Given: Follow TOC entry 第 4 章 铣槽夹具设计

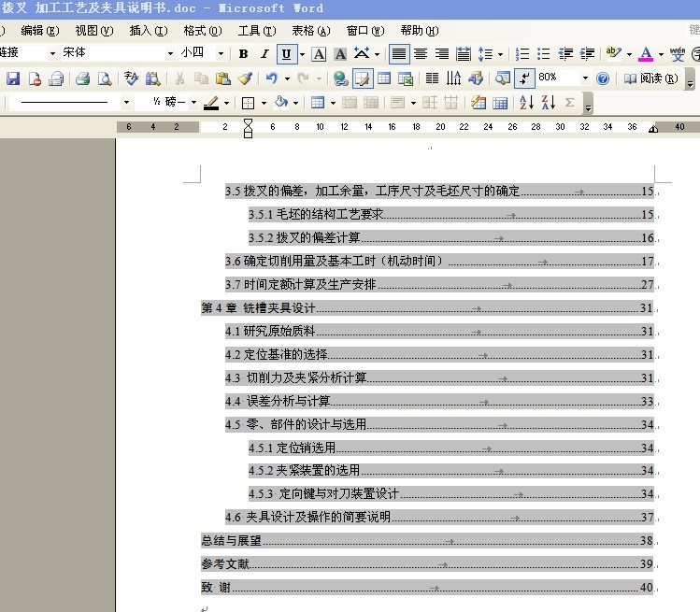Looking at the screenshot, I should click(x=427, y=308).
